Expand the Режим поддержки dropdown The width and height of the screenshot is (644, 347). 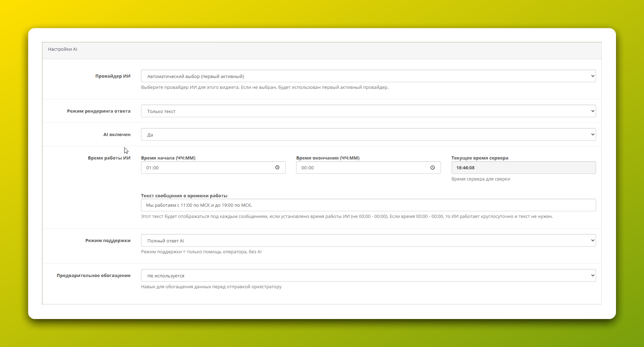coord(368,241)
